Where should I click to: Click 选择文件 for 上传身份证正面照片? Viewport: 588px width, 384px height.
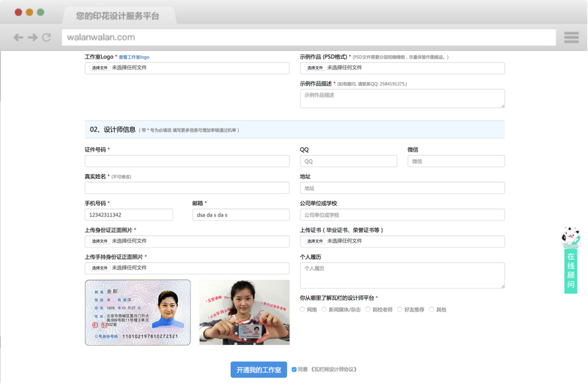(99, 241)
